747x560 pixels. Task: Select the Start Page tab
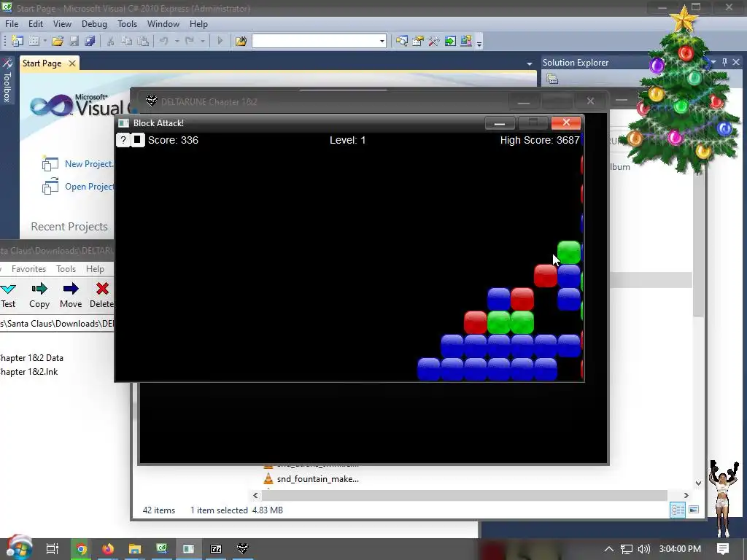tap(42, 63)
